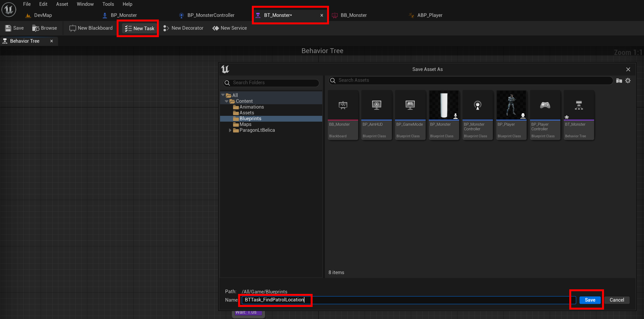This screenshot has height=319, width=644.
Task: Click the /All/Game/Blueprints path text
Action: coord(264,292)
